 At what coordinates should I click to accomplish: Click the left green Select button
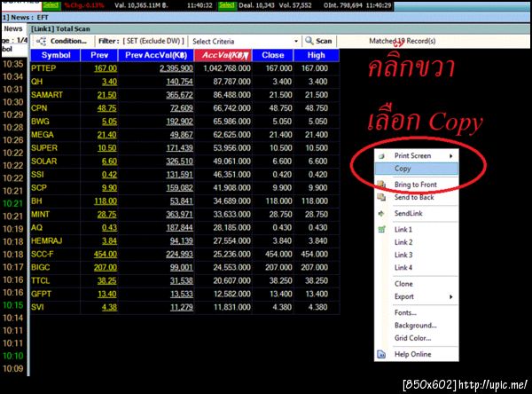coord(51,4)
